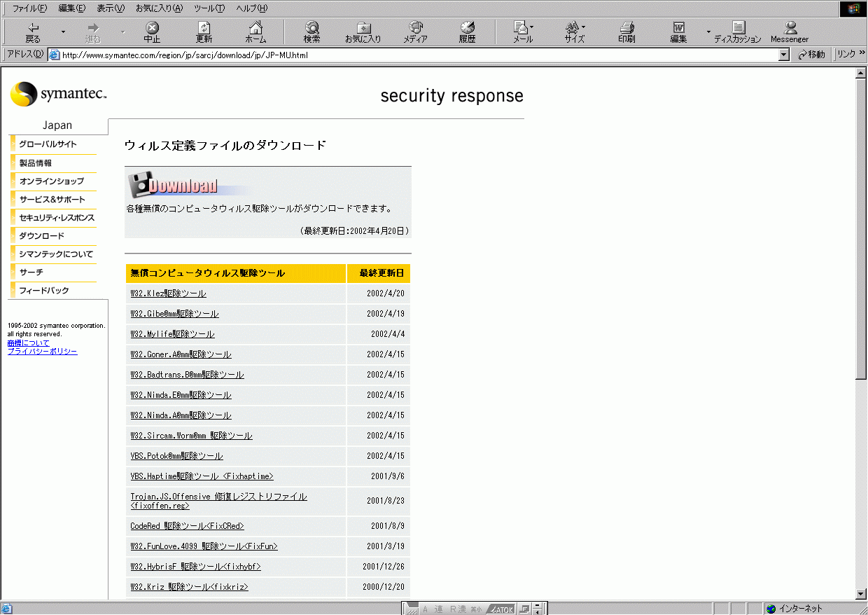Image resolution: width=868 pixels, height=615 pixels.
Task: Open Trojan.JS.Offensive 修復レジストリファイル link
Action: pos(218,501)
